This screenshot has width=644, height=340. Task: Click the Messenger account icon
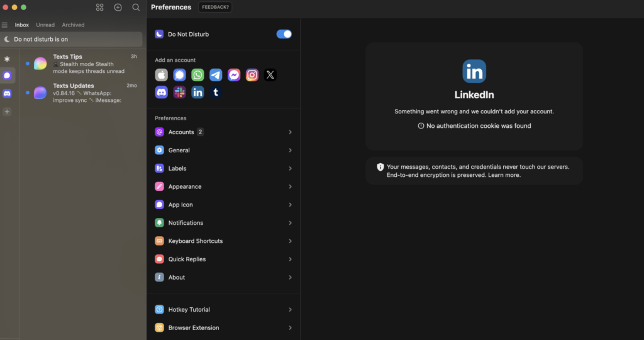[x=234, y=75]
